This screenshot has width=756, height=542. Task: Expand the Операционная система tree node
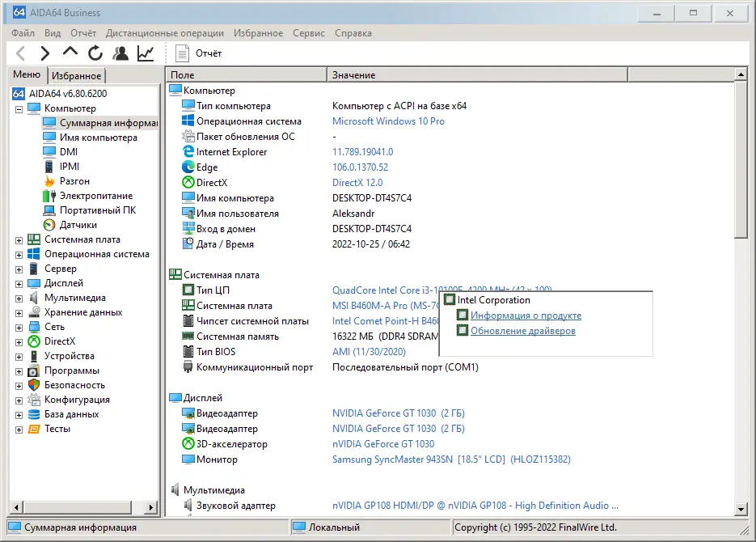coord(18,253)
